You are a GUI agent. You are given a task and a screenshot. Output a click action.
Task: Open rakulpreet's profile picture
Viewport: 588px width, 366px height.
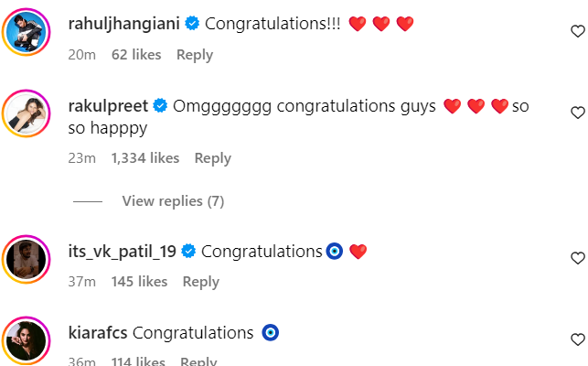[27, 114]
